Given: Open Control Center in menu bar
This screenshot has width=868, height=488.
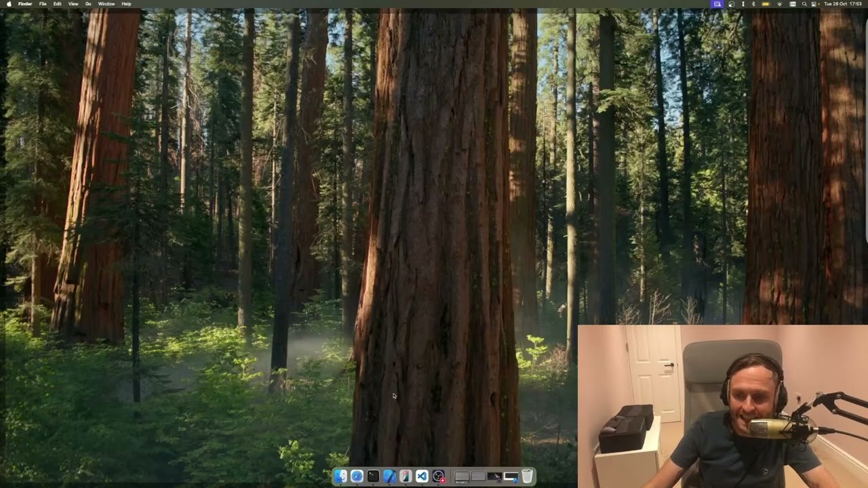Looking at the screenshot, I should pyautogui.click(x=814, y=4).
